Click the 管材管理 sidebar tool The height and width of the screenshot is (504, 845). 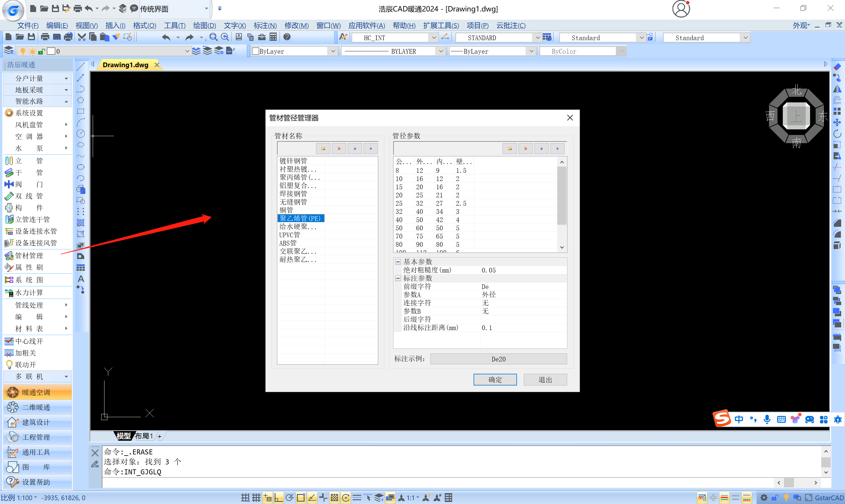[29, 256]
